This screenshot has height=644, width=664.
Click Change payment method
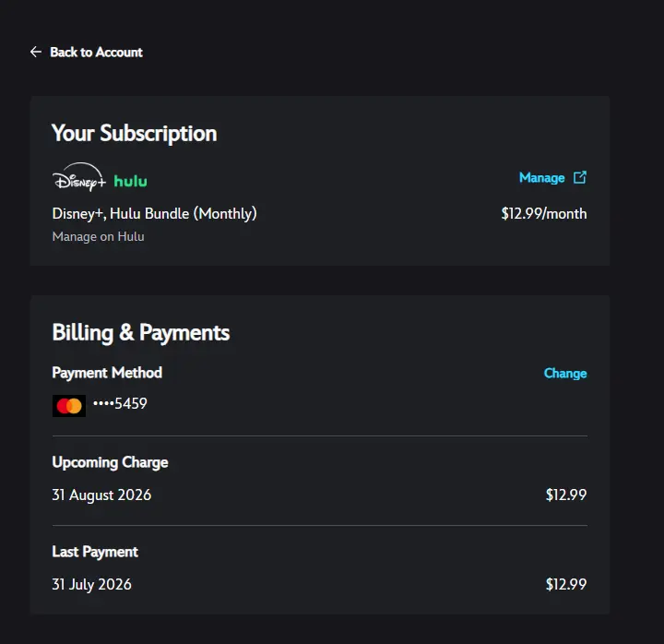click(x=565, y=373)
